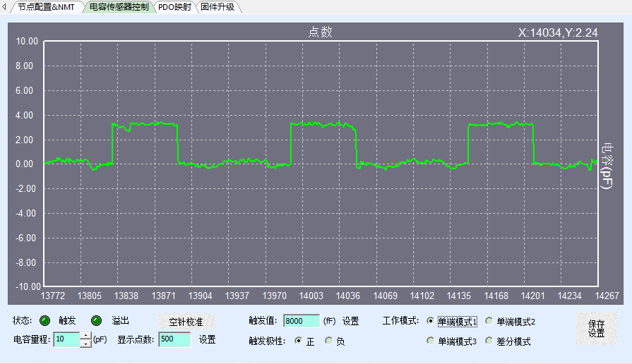The height and width of the screenshot is (364, 632).
Task: Decrease 电容量程 with the down stepper arrow
Action: pyautogui.click(x=85, y=344)
